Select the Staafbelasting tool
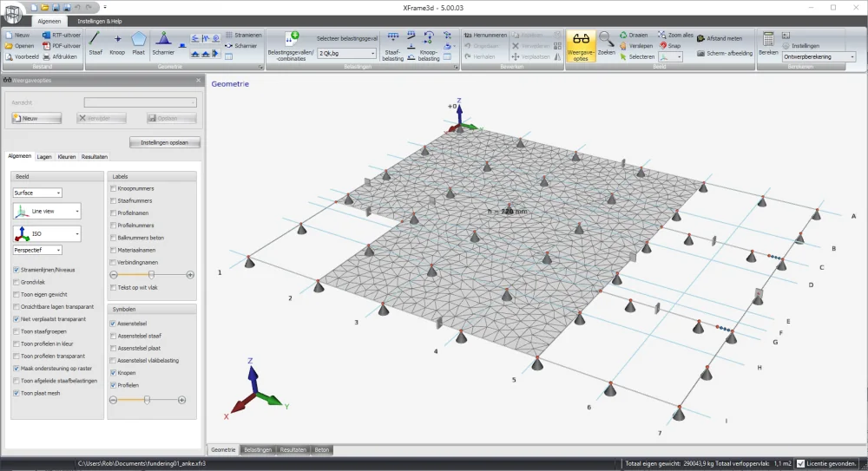The width and height of the screenshot is (868, 471). pos(393,46)
